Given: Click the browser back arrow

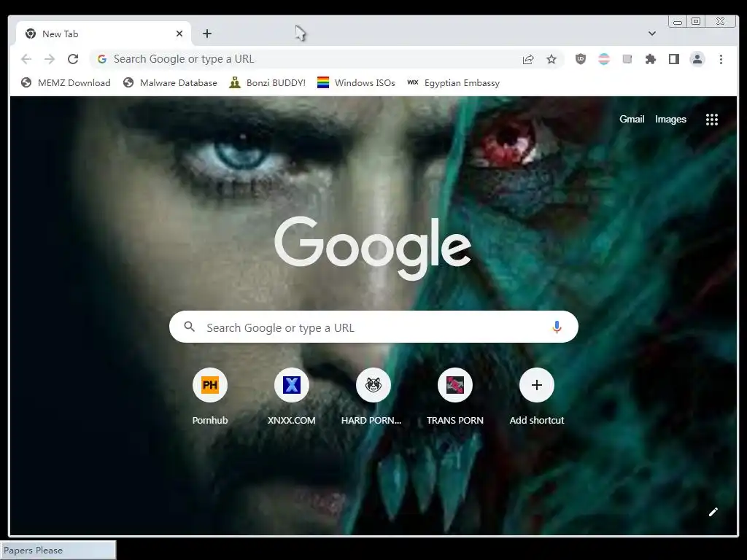Looking at the screenshot, I should click(26, 59).
